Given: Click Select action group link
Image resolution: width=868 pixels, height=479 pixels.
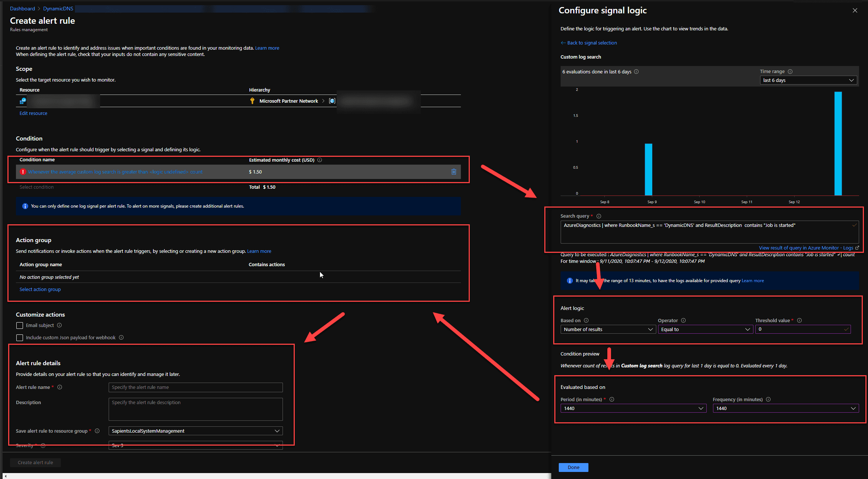Looking at the screenshot, I should 40,289.
